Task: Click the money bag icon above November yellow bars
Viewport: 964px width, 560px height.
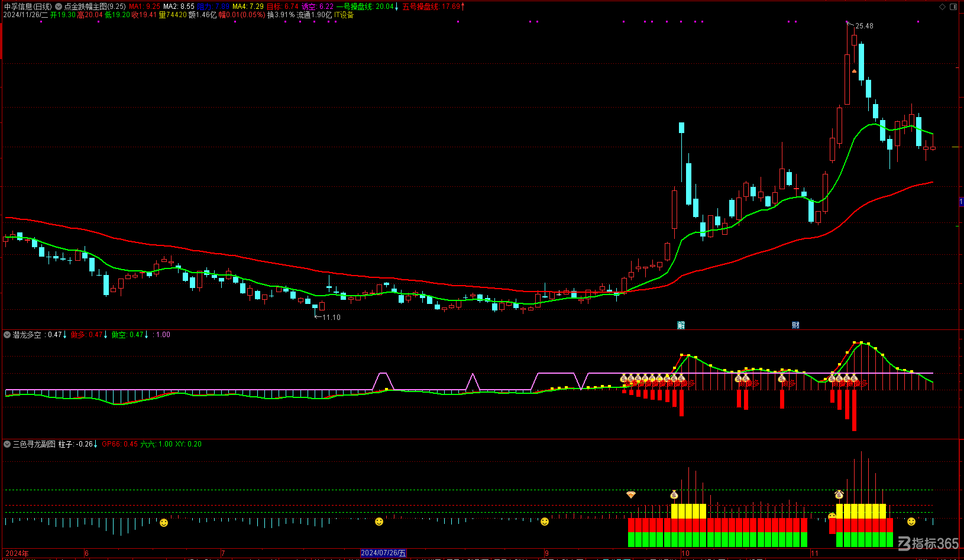Action: (839, 494)
